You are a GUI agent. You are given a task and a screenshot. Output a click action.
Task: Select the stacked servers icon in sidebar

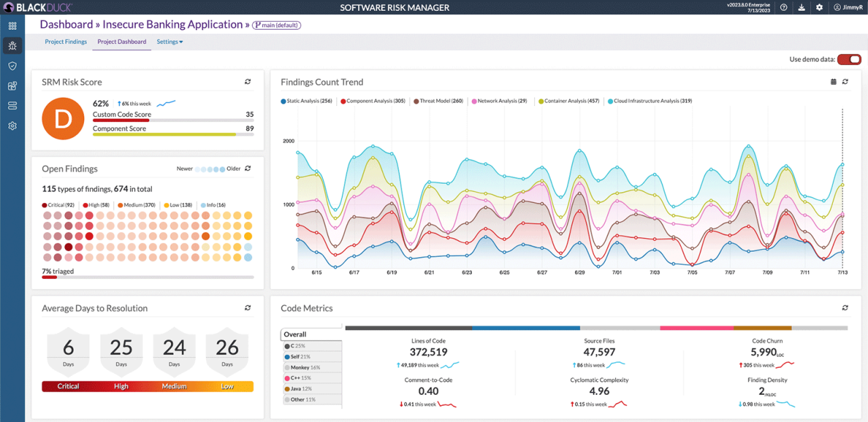click(12, 105)
